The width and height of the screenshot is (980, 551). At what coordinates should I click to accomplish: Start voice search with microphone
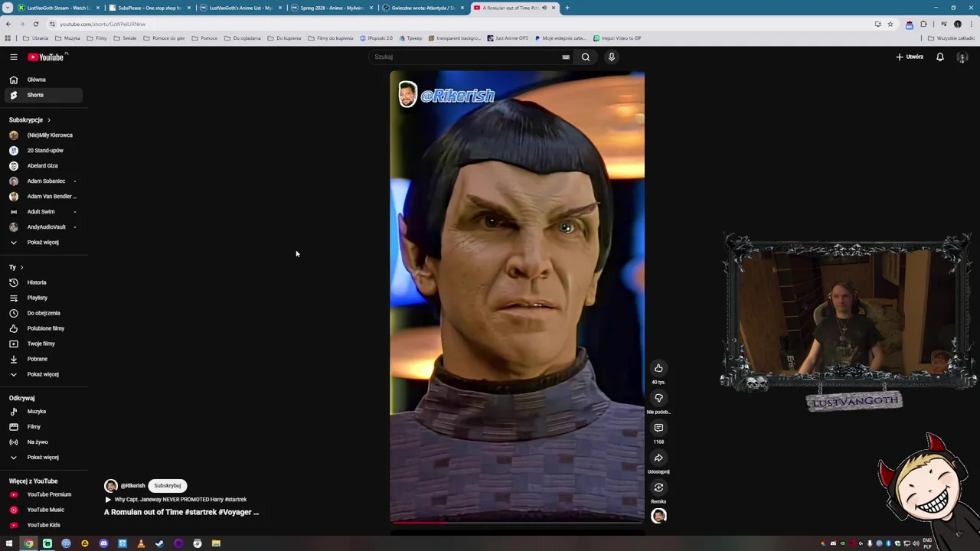click(x=612, y=57)
